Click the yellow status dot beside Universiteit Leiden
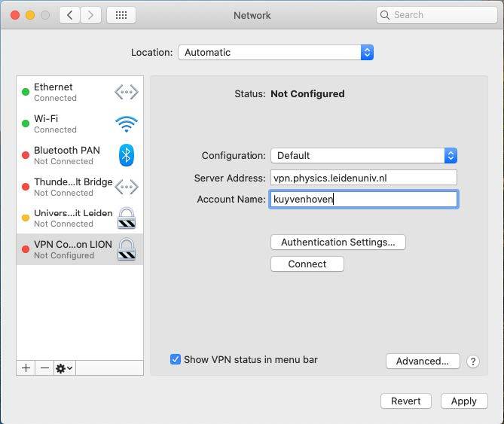 point(26,218)
